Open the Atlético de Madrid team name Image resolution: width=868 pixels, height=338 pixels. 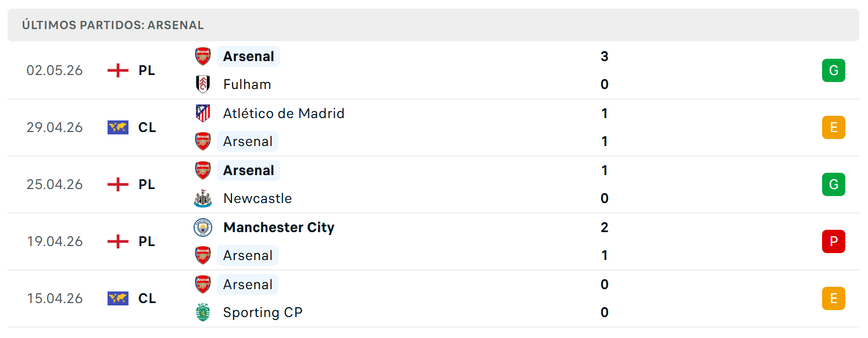click(284, 113)
